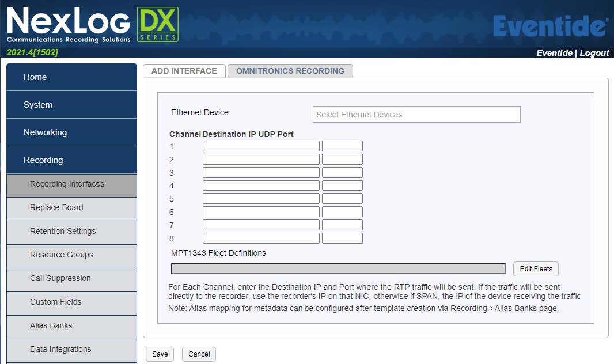Expand the System menu section
The height and width of the screenshot is (364, 614).
point(72,105)
